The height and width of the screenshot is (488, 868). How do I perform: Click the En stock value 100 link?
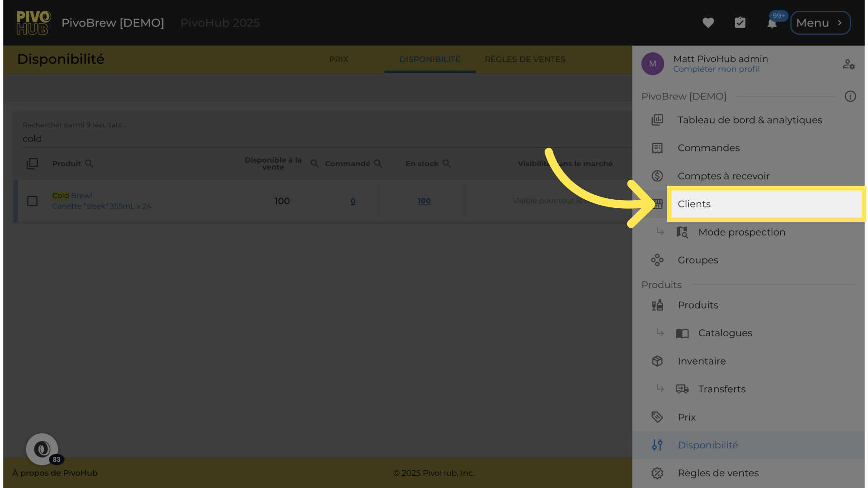tap(424, 201)
